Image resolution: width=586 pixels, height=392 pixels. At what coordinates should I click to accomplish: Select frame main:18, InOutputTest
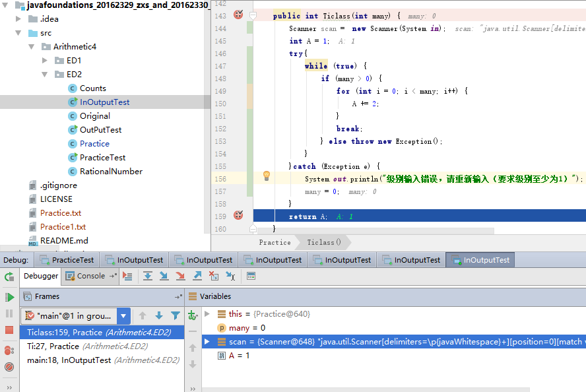(102, 360)
